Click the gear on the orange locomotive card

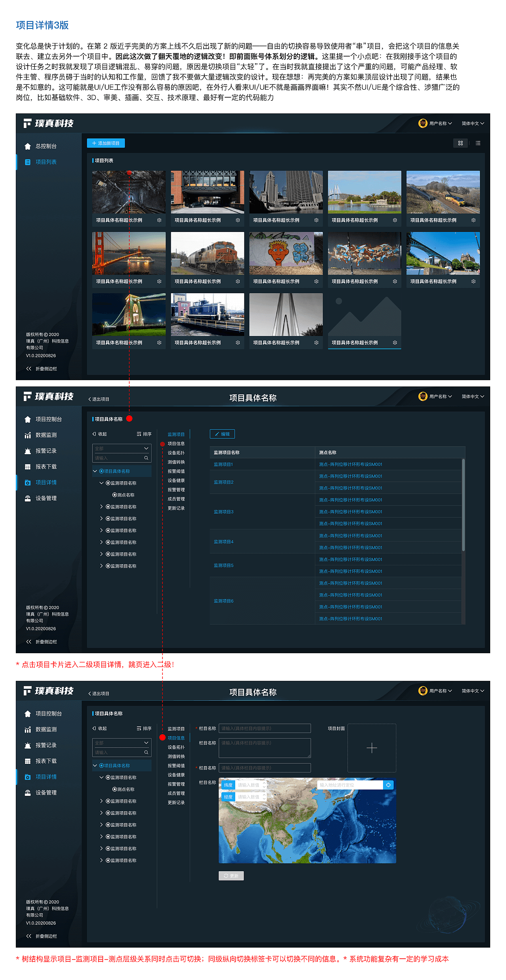coord(238,281)
